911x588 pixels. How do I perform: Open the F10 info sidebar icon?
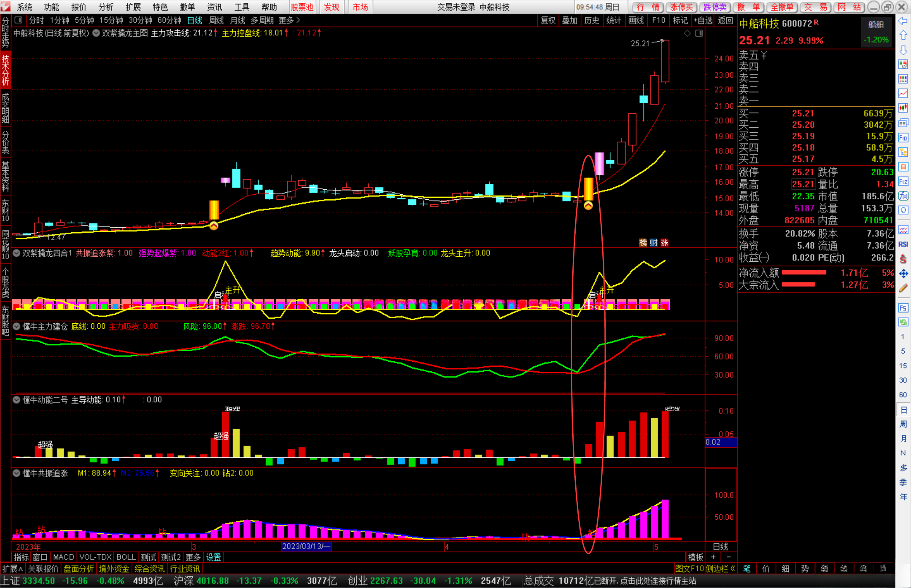point(903,137)
